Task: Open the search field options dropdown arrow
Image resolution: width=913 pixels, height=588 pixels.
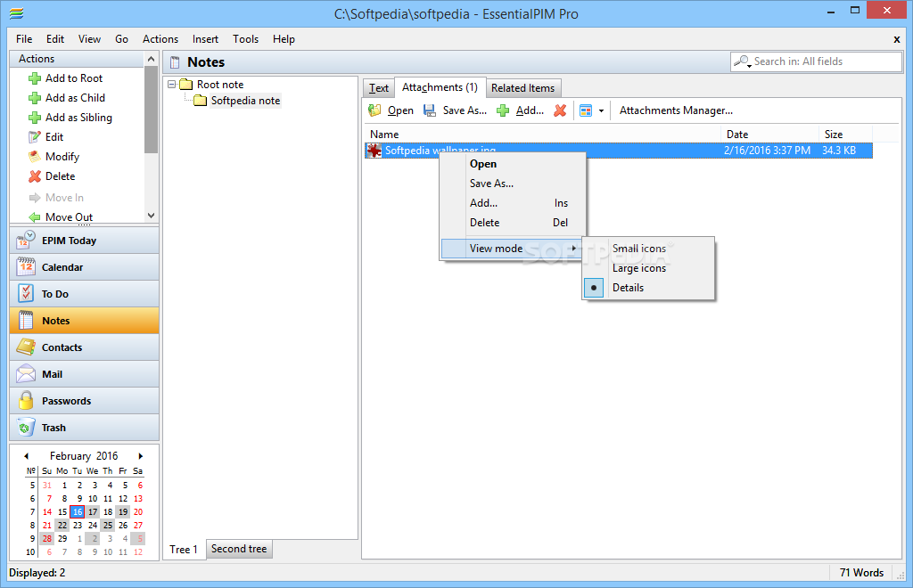Action: tap(749, 66)
